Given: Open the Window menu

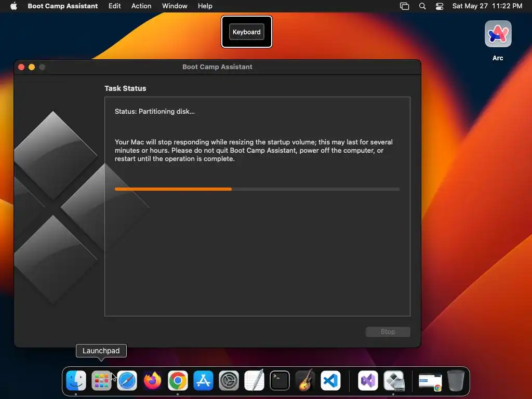Looking at the screenshot, I should pos(175,6).
